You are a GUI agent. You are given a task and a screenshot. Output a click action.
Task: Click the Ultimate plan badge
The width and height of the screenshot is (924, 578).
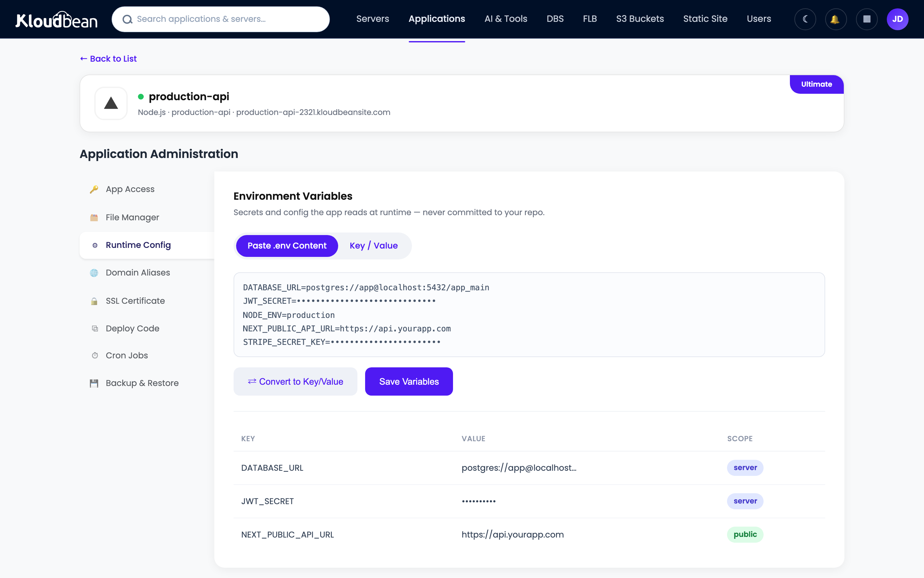[816, 84]
